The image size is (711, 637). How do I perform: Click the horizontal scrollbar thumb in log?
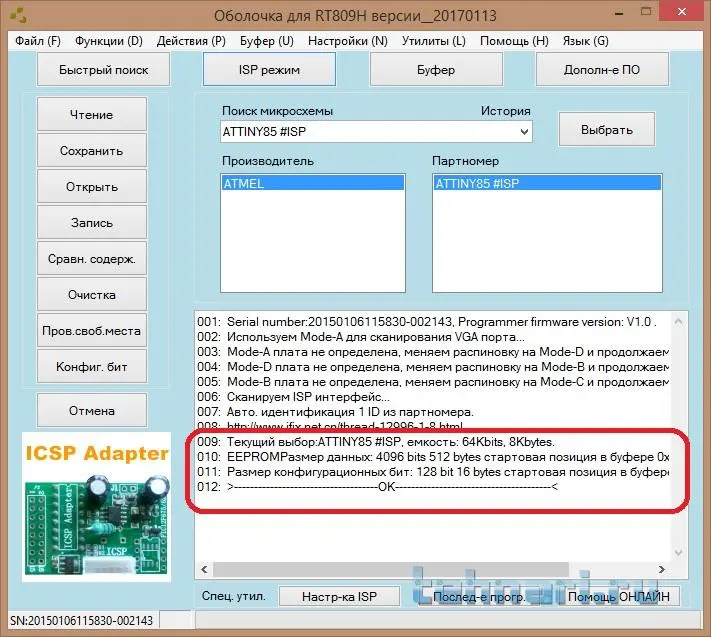[x=391, y=569]
